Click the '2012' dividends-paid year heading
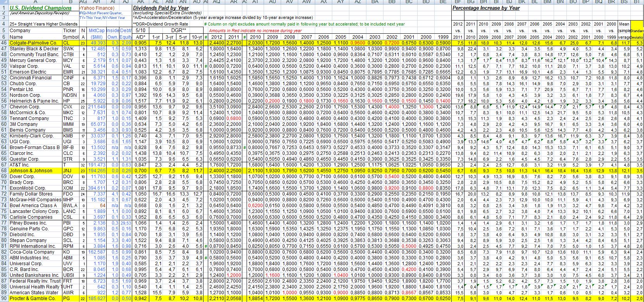Viewport: 644px width, 302px height. click(x=216, y=37)
